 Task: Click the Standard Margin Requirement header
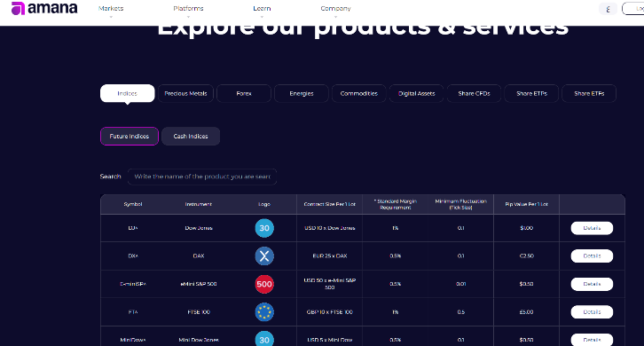[x=395, y=204]
